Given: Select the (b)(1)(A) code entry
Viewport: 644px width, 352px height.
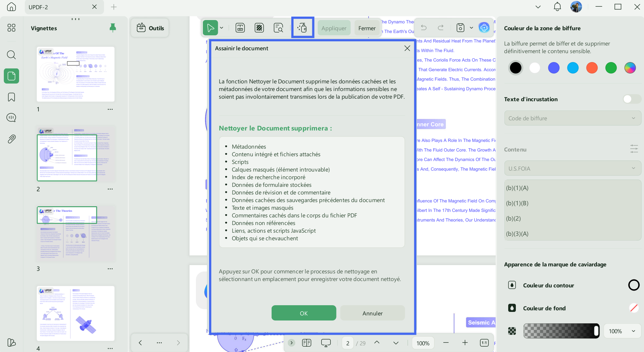Looking at the screenshot, I should (572, 188).
